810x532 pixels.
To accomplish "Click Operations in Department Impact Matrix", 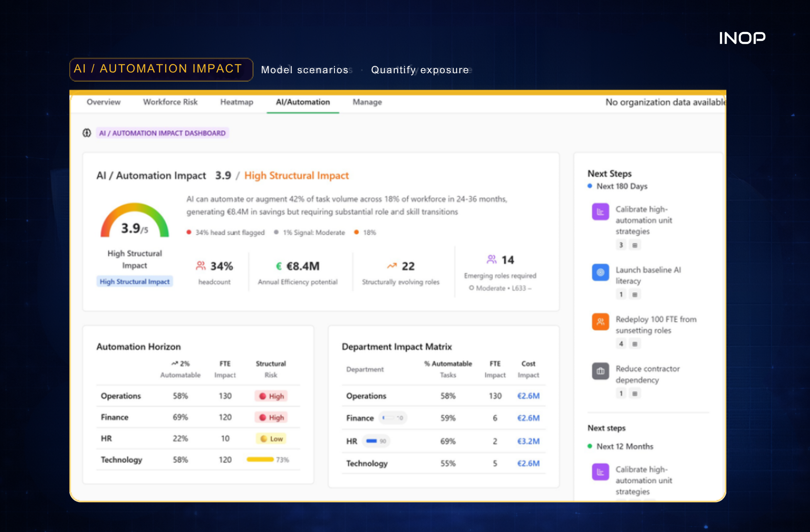I will click(366, 396).
